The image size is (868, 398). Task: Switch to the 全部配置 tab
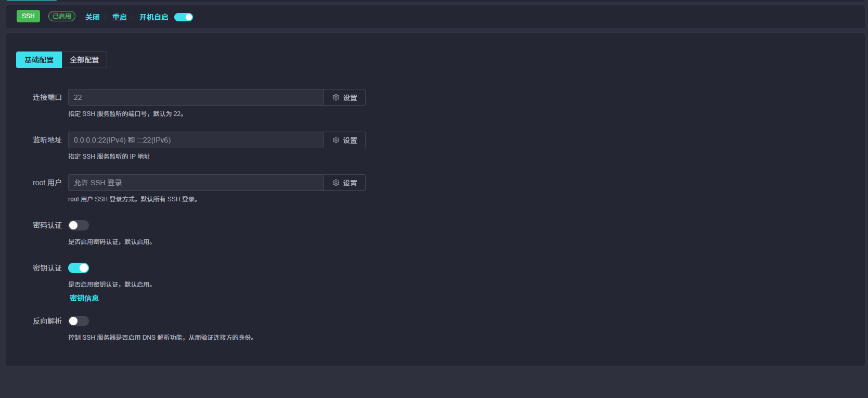(x=84, y=60)
